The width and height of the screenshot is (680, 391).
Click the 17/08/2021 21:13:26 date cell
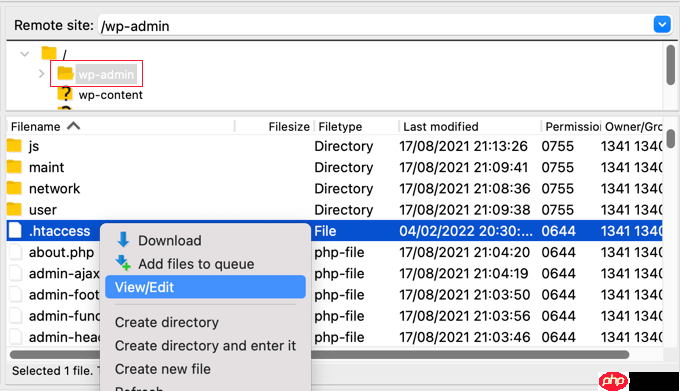click(x=463, y=146)
